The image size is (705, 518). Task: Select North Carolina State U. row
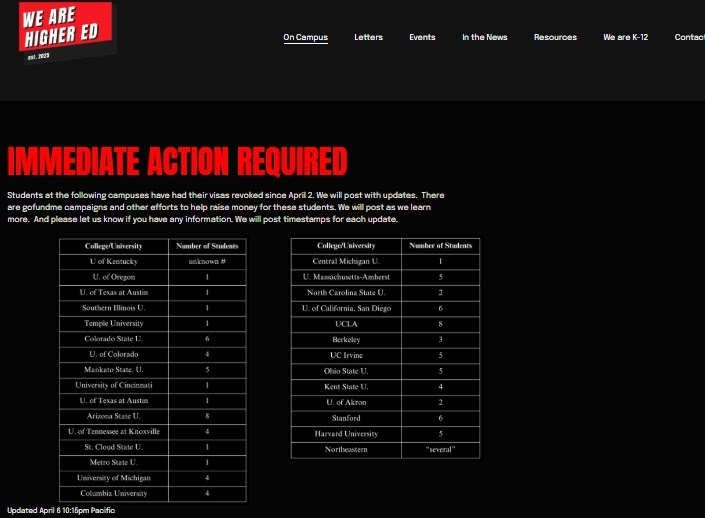(x=385, y=293)
